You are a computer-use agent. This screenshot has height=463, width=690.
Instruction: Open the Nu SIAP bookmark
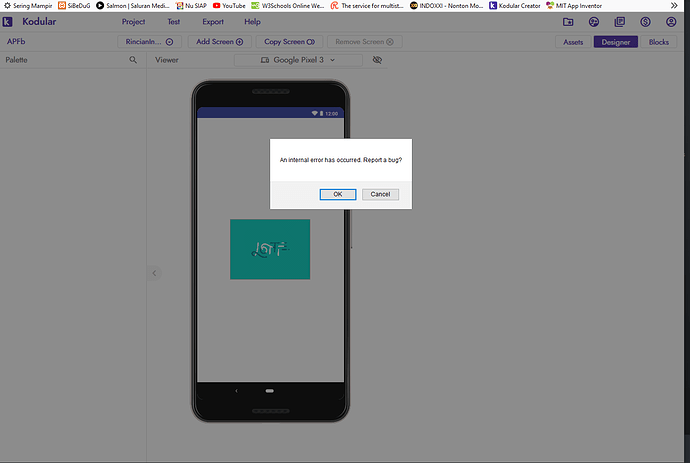191,6
